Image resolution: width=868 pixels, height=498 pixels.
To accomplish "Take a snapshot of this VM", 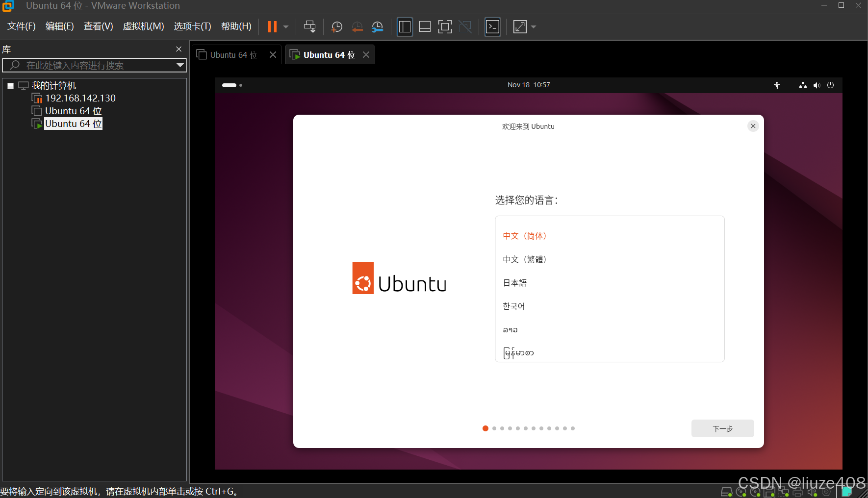I will click(336, 26).
